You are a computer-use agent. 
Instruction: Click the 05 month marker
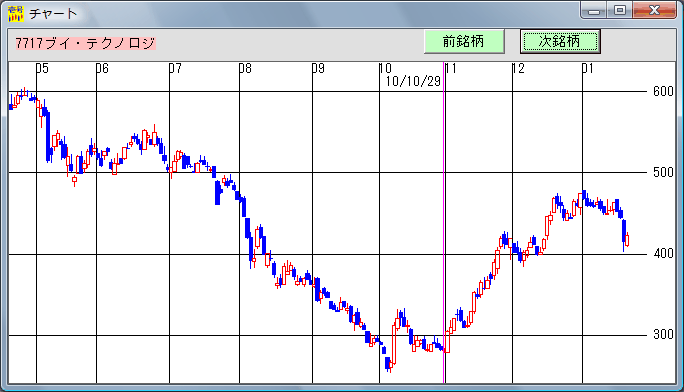pos(42,68)
